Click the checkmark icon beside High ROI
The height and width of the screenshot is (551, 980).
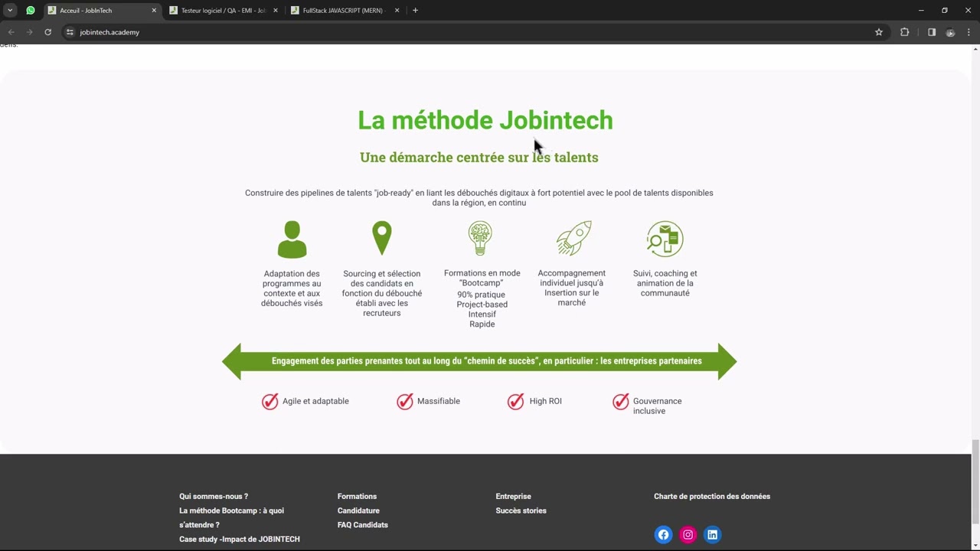pyautogui.click(x=516, y=401)
